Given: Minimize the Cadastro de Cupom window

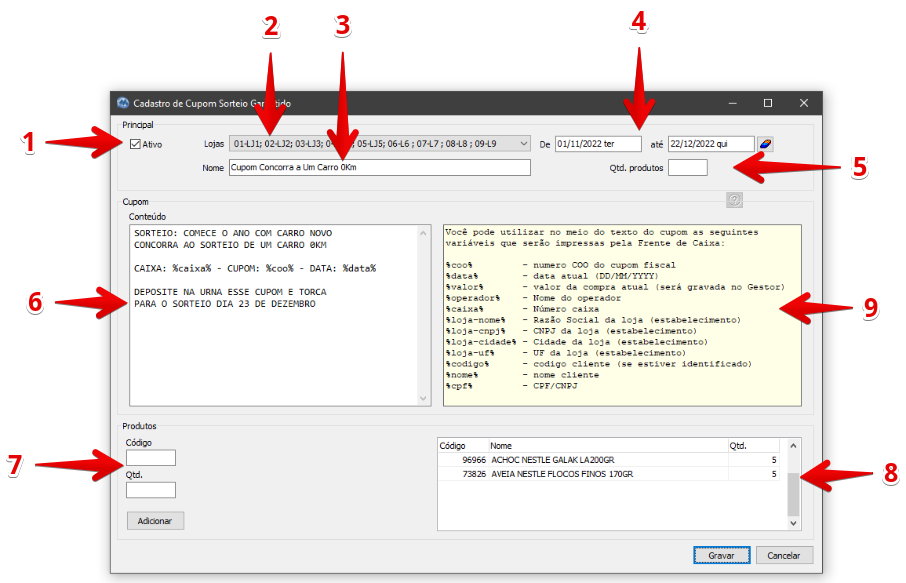Looking at the screenshot, I should pyautogui.click(x=733, y=103).
